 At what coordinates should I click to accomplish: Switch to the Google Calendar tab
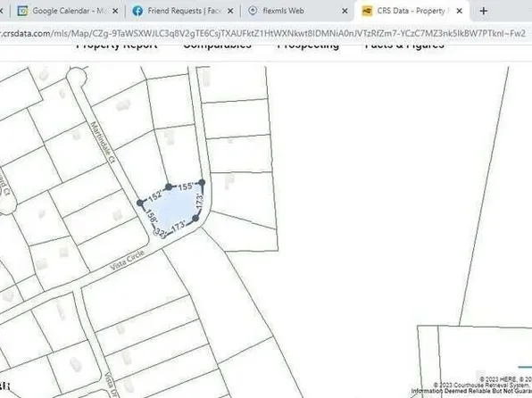(x=68, y=11)
